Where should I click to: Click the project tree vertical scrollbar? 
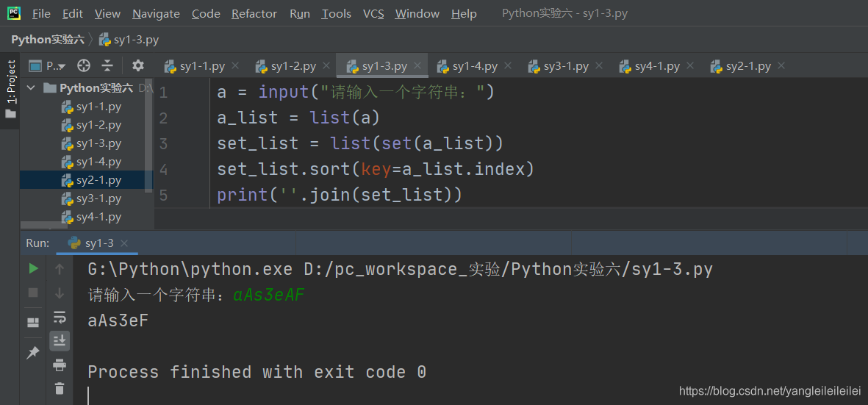click(x=149, y=135)
